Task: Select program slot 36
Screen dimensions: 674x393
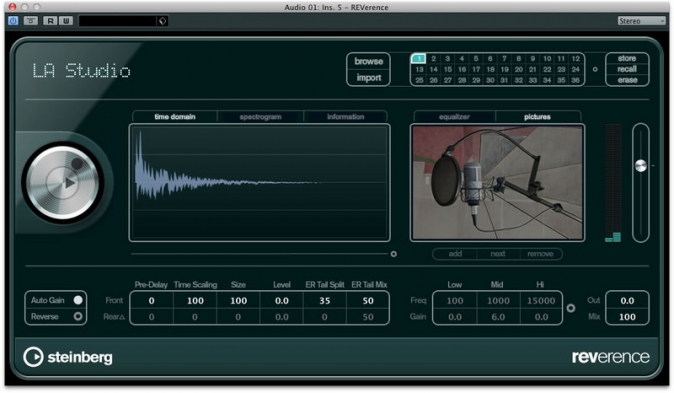Action: 576,80
